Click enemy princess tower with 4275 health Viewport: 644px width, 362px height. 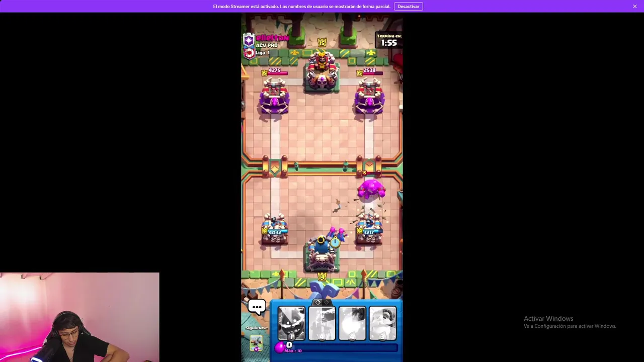click(x=274, y=97)
